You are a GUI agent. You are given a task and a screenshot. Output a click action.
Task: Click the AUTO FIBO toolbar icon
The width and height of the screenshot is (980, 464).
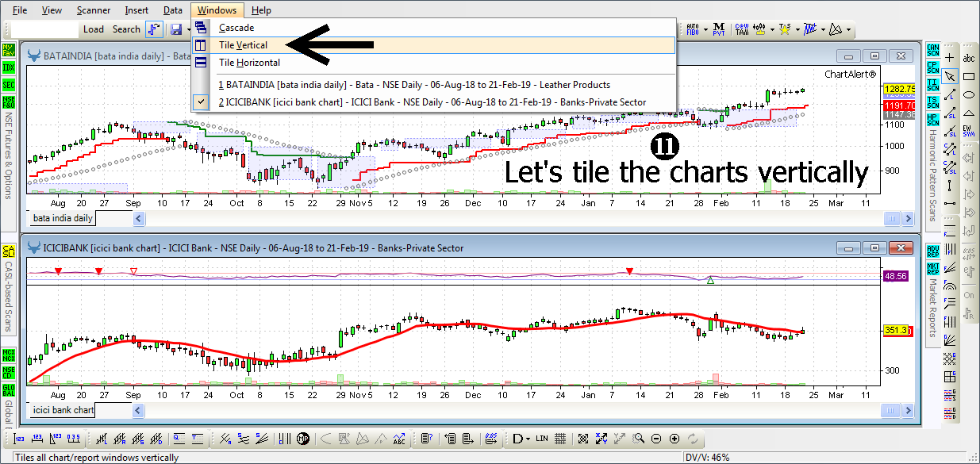[692, 29]
